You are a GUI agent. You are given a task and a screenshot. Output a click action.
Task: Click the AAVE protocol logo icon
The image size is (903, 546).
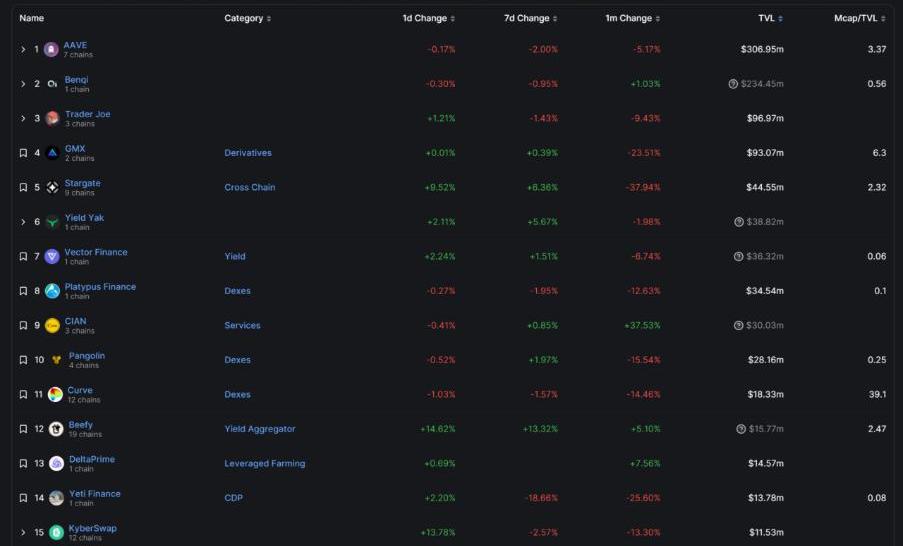[x=51, y=49]
